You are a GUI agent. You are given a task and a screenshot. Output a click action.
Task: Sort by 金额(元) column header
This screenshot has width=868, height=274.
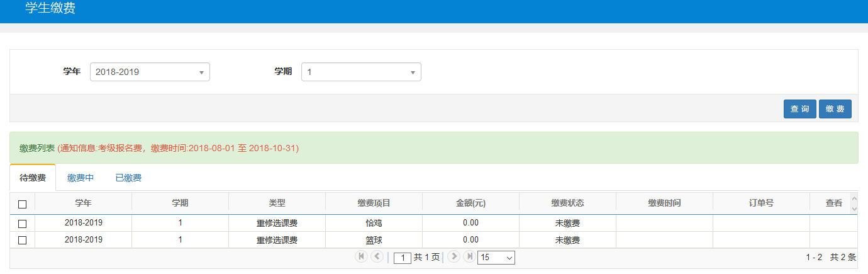tap(470, 203)
